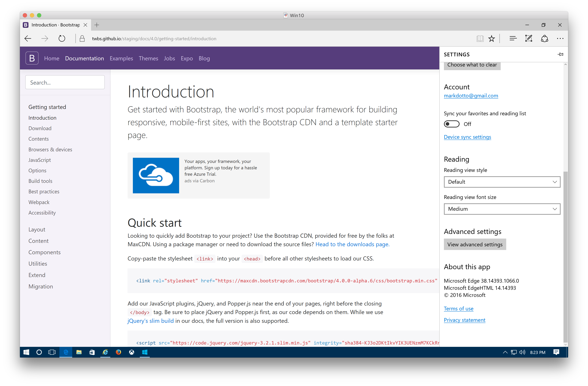Viewport: 588px width, 386px height.
Task: Show hidden system tray icons chevron
Action: point(505,352)
